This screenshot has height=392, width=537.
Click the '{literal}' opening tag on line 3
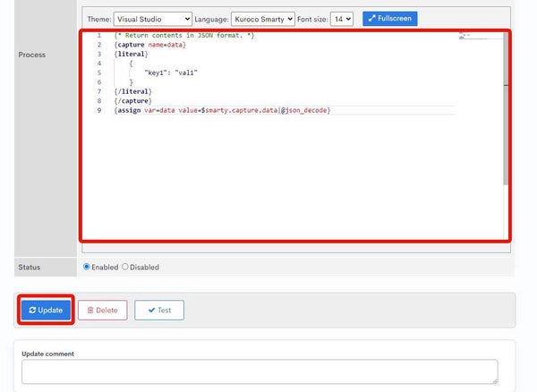(132, 54)
